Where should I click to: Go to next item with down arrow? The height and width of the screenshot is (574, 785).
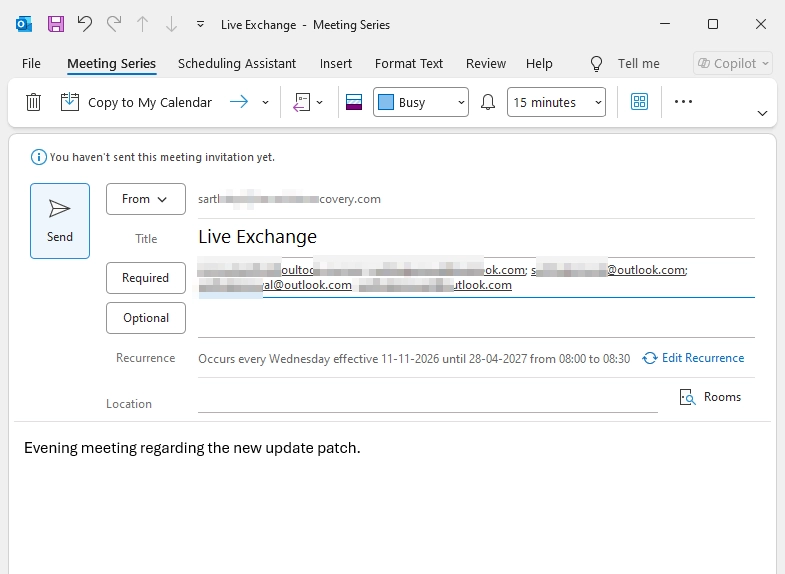coord(171,24)
